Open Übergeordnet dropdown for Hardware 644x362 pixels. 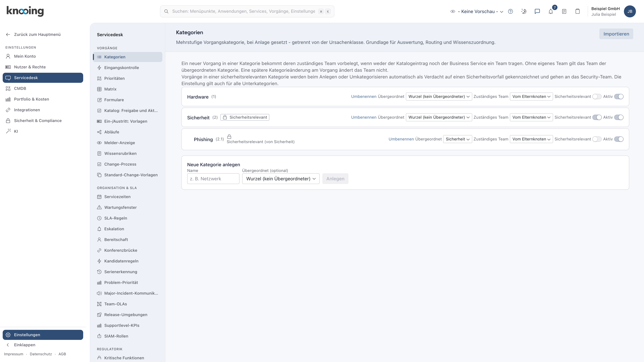coord(439,97)
